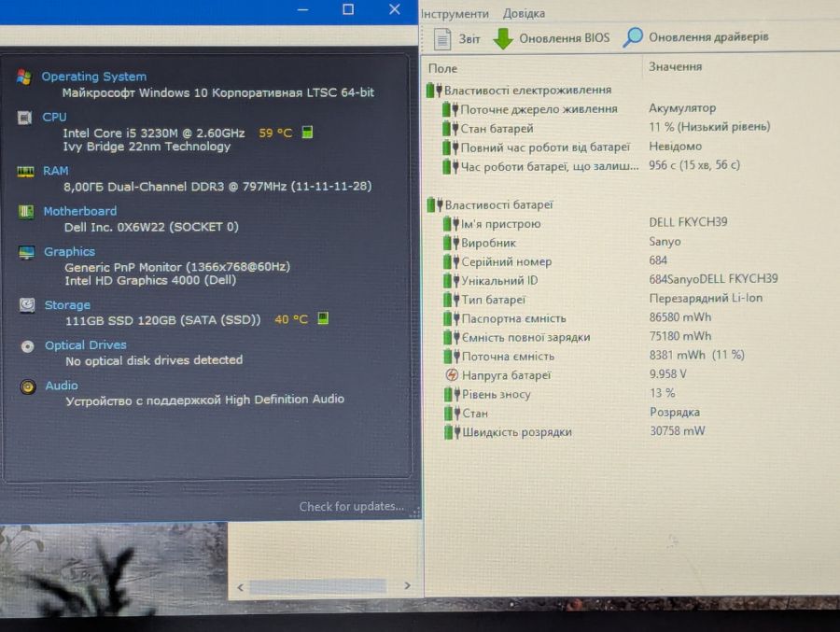Image resolution: width=840 pixels, height=632 pixels.
Task: Click battery icon of Стан батарей row
Action: 451,129
